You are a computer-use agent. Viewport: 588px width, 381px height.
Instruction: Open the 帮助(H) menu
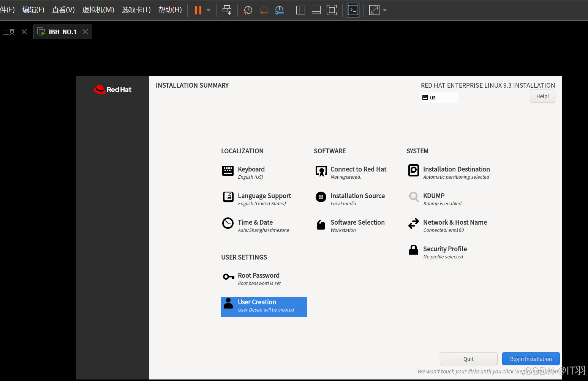tap(170, 10)
